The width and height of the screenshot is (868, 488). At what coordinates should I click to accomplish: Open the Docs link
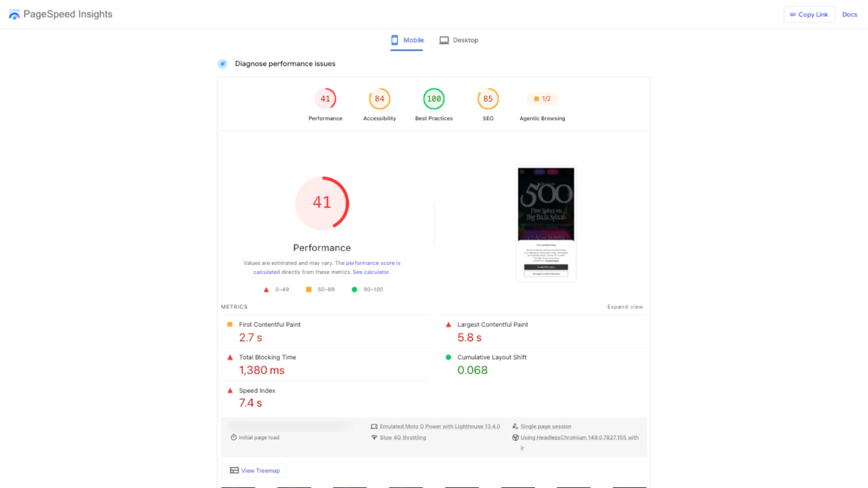[x=849, y=14]
